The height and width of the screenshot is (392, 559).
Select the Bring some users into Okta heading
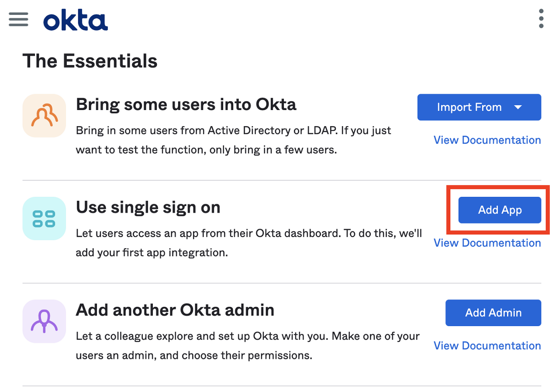pyautogui.click(x=186, y=104)
